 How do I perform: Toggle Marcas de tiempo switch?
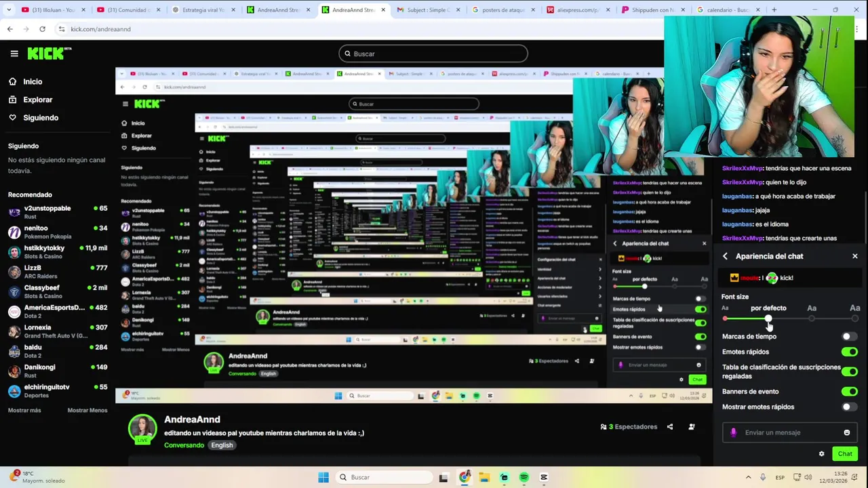pos(849,336)
